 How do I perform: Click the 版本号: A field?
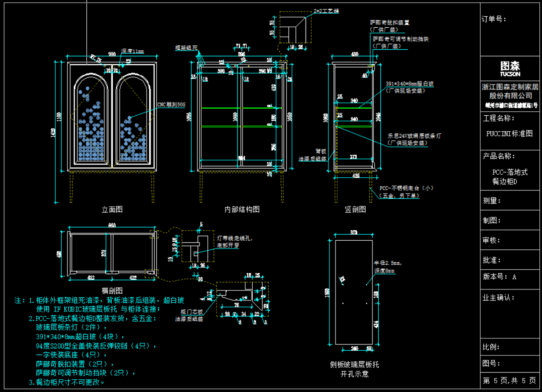coord(499,277)
